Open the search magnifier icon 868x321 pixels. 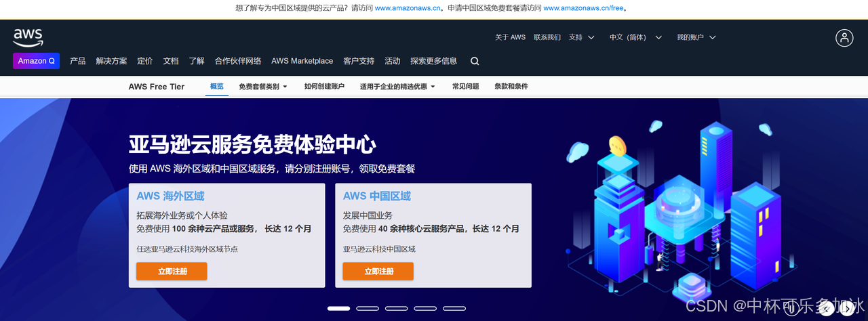point(475,61)
